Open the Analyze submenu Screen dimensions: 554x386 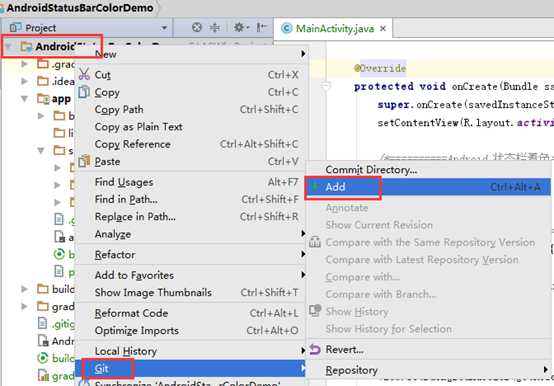[191, 234]
